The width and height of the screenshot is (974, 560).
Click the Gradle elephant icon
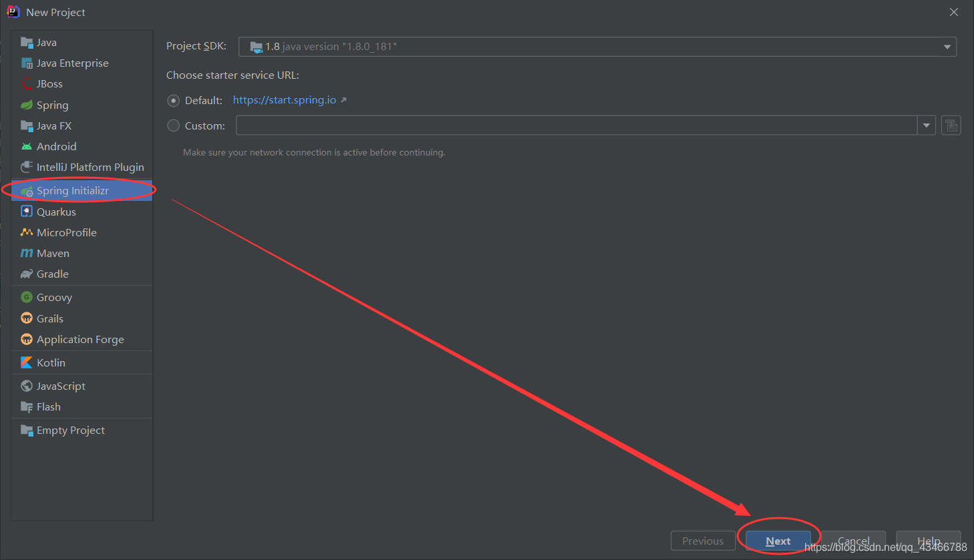pyautogui.click(x=27, y=274)
